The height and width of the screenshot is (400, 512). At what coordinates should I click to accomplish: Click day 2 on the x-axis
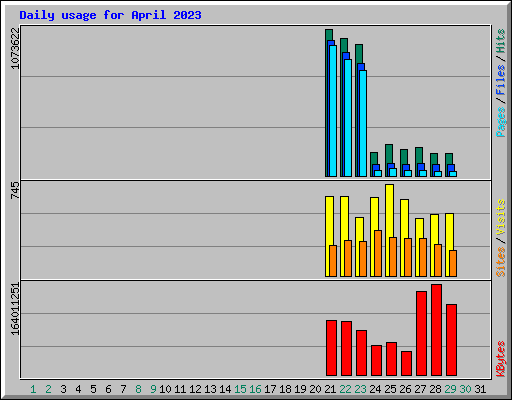point(48,389)
